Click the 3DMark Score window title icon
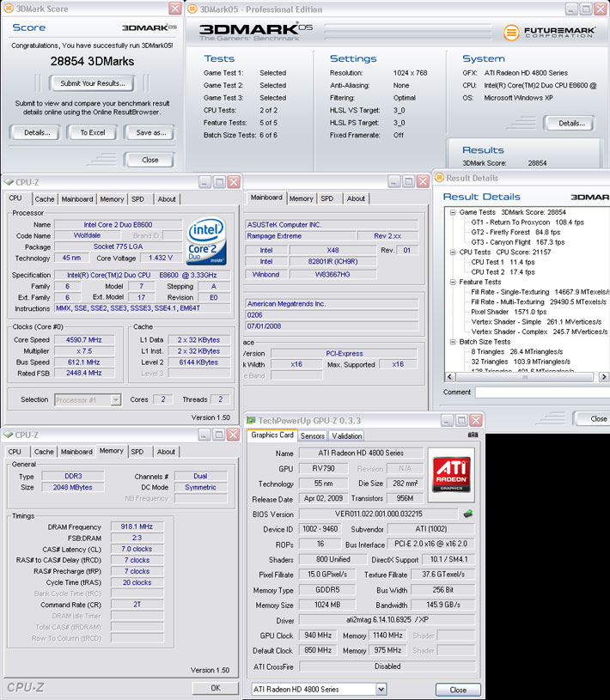This screenshot has height=700, width=610. pyautogui.click(x=8, y=9)
